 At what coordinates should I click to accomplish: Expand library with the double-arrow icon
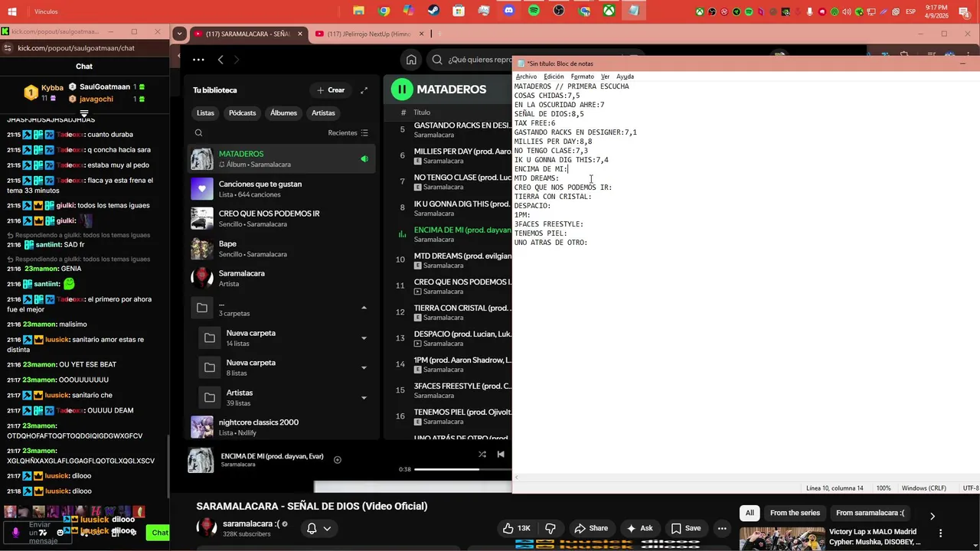[364, 90]
